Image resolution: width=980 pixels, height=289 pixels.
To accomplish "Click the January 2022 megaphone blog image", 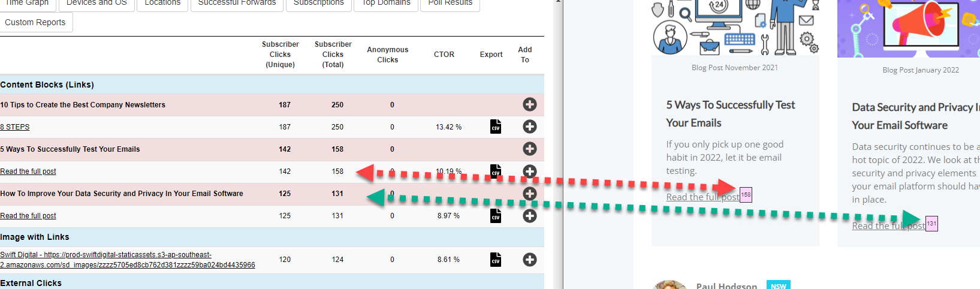I will point(908,27).
